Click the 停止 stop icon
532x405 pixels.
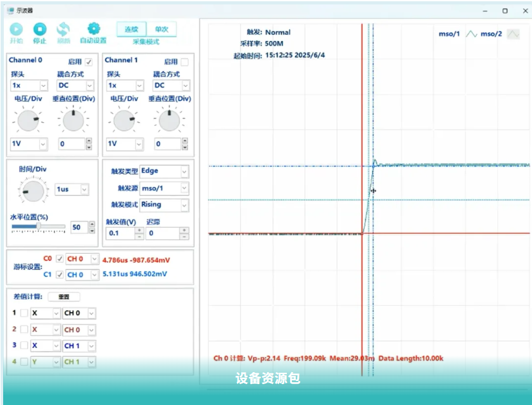(39, 29)
